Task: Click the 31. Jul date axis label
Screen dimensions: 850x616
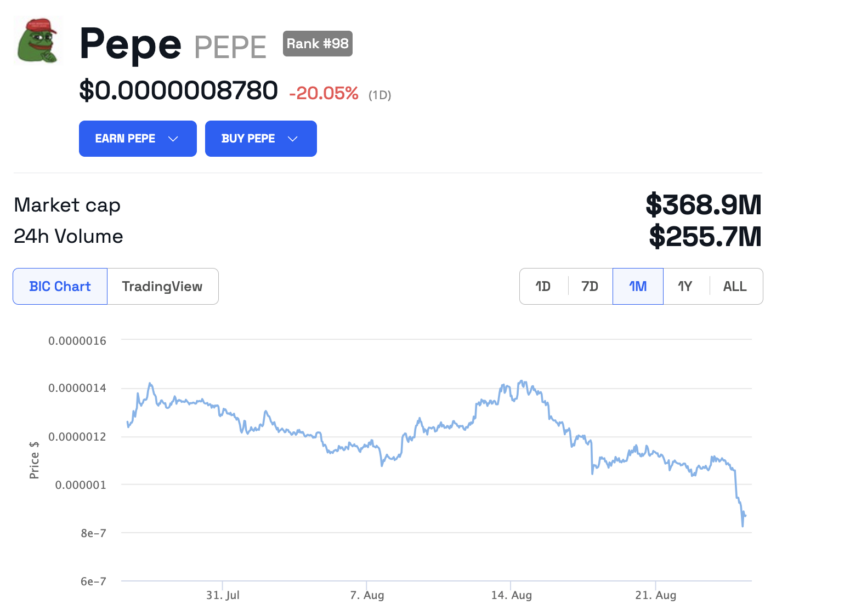Action: (222, 595)
